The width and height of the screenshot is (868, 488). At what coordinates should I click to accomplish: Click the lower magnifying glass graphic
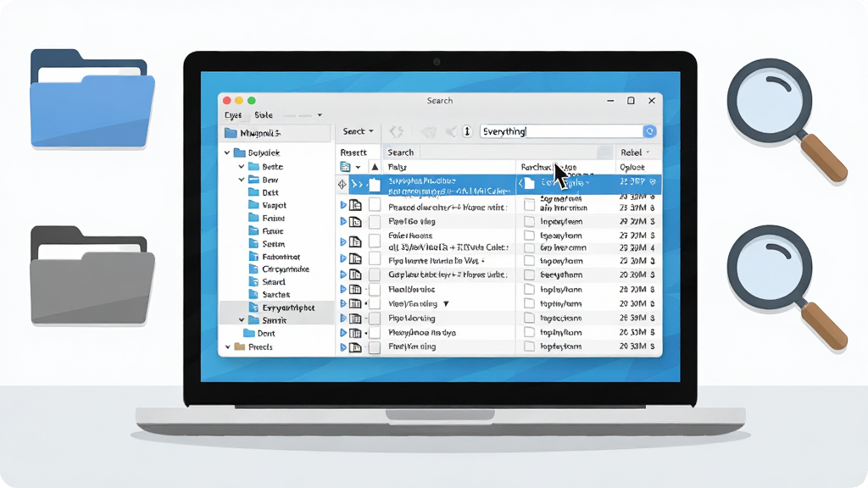786,286
